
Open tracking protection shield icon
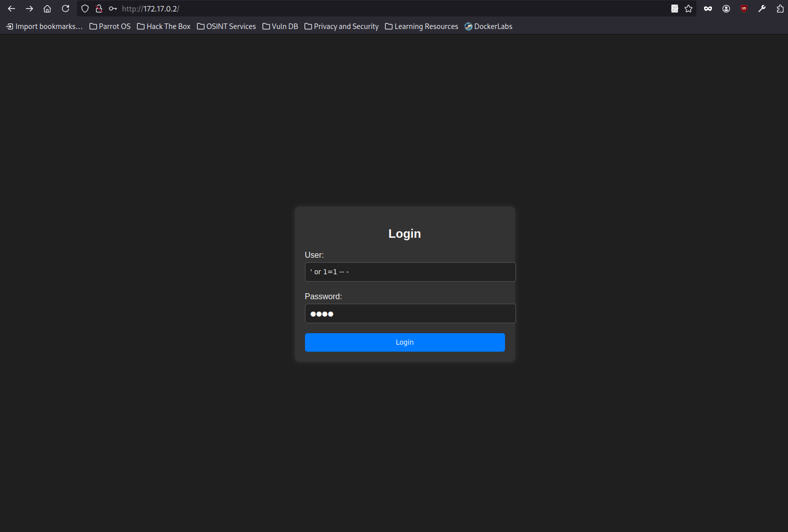[x=85, y=8]
